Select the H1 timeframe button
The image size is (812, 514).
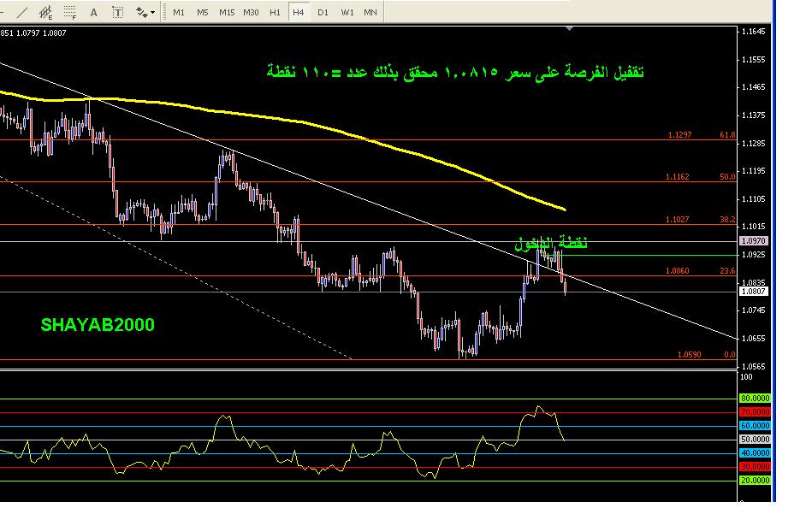click(275, 12)
